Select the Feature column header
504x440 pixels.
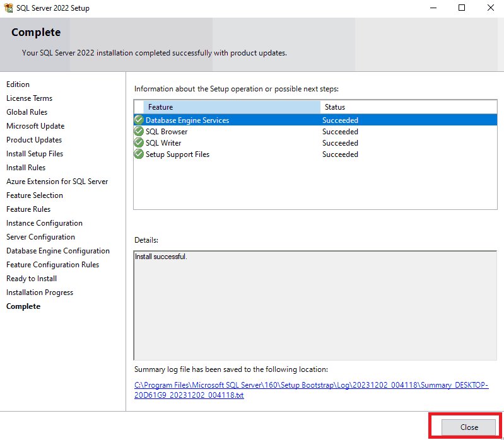[x=231, y=107]
